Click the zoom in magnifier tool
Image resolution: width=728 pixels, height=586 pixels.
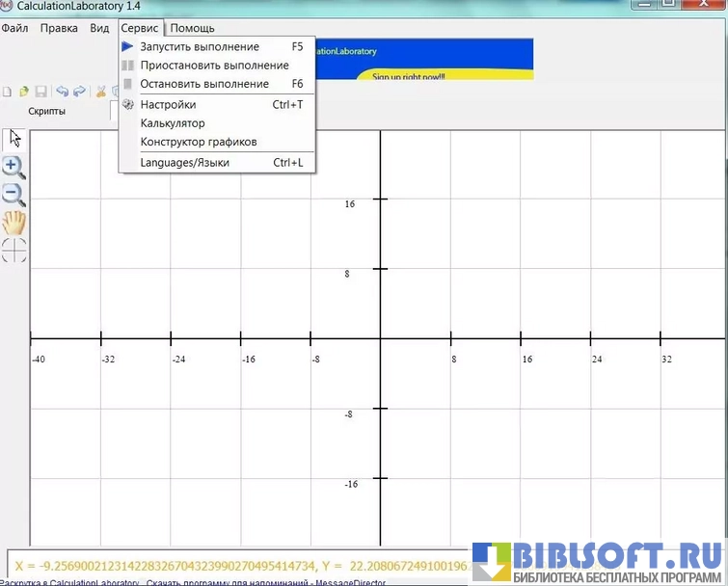click(13, 167)
